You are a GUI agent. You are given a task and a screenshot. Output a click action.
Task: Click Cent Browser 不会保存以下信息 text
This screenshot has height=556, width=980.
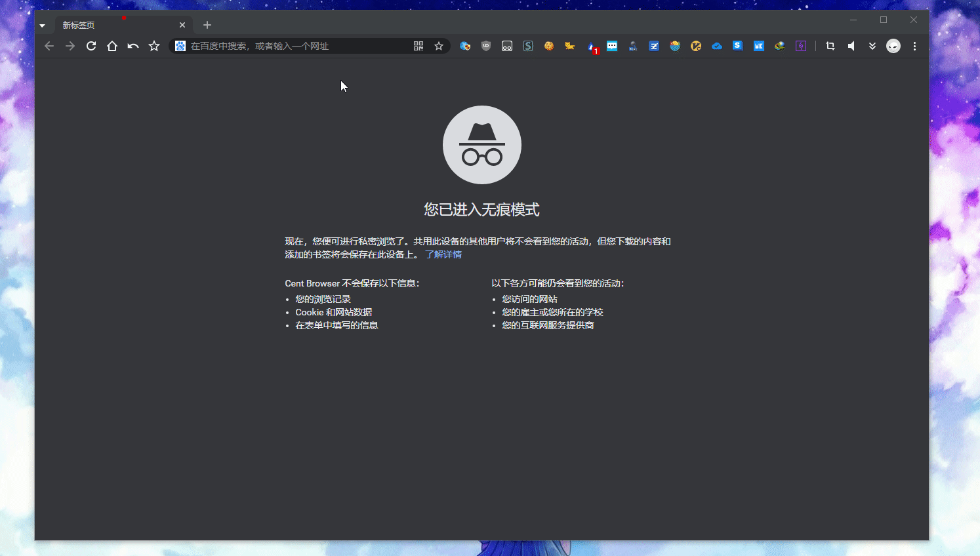352,283
